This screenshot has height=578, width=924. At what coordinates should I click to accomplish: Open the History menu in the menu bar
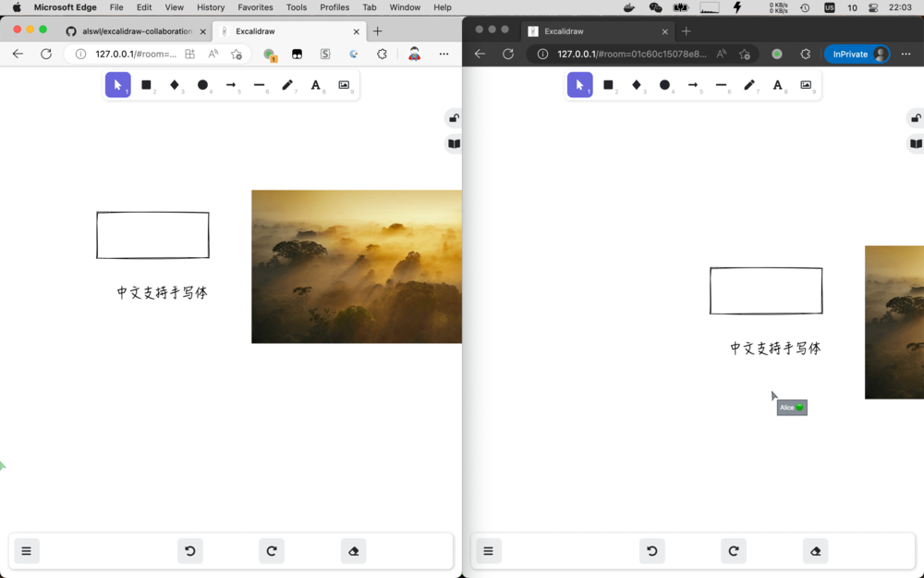(x=210, y=7)
